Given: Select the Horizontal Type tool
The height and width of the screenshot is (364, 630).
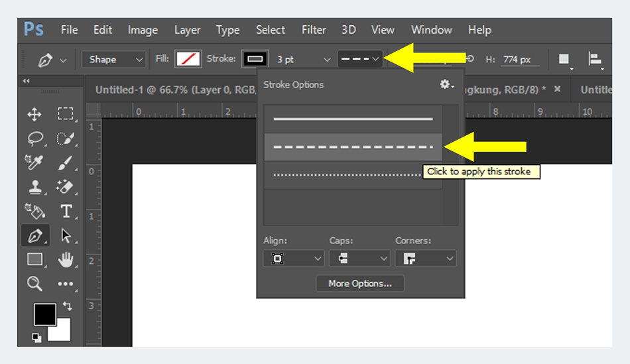Looking at the screenshot, I should 66,212.
